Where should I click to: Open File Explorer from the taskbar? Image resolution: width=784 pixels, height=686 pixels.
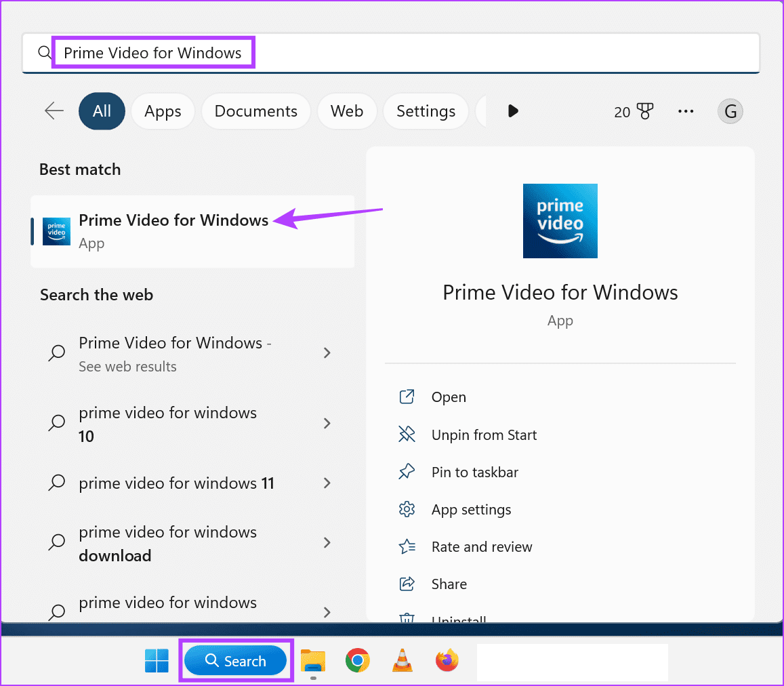tap(313, 661)
